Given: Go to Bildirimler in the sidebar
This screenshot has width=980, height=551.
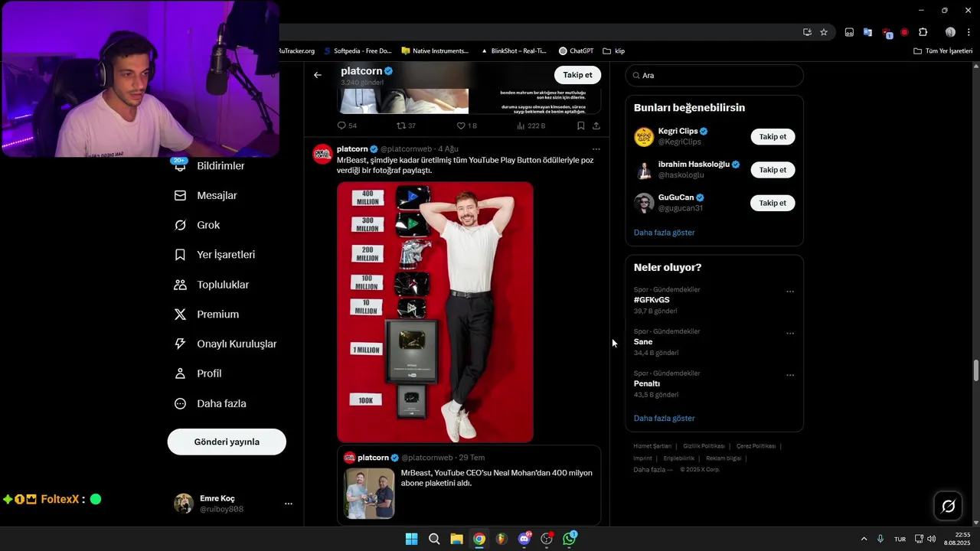Looking at the screenshot, I should tap(220, 166).
